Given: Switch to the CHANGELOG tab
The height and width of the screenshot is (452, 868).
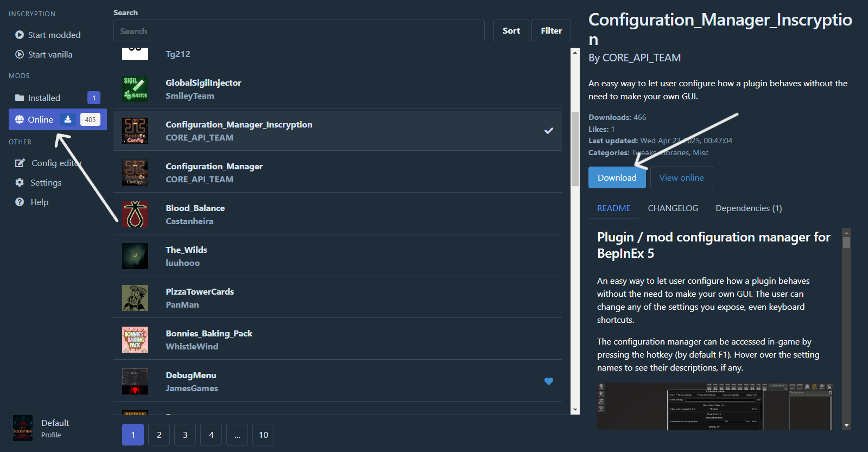Looking at the screenshot, I should click(673, 208).
